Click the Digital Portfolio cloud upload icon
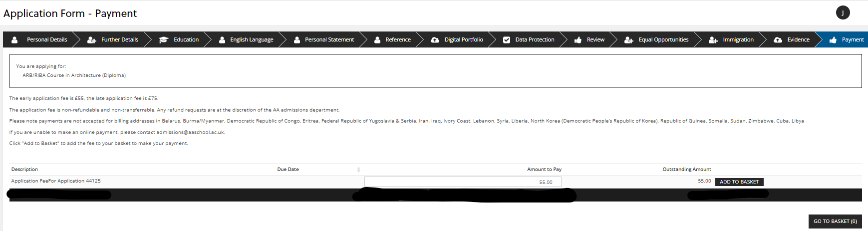Image resolution: width=868 pixels, height=231 pixels. click(435, 40)
